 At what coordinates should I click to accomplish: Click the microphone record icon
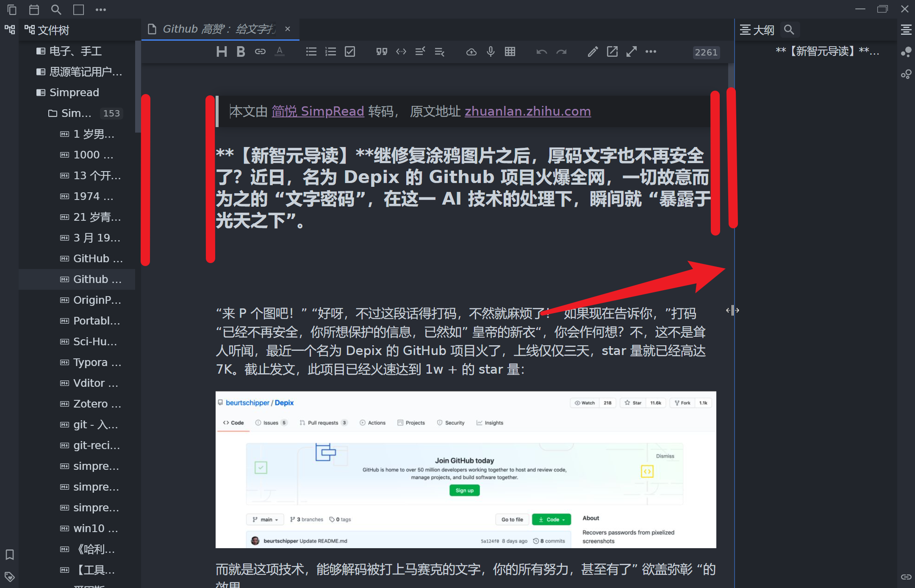[491, 52]
